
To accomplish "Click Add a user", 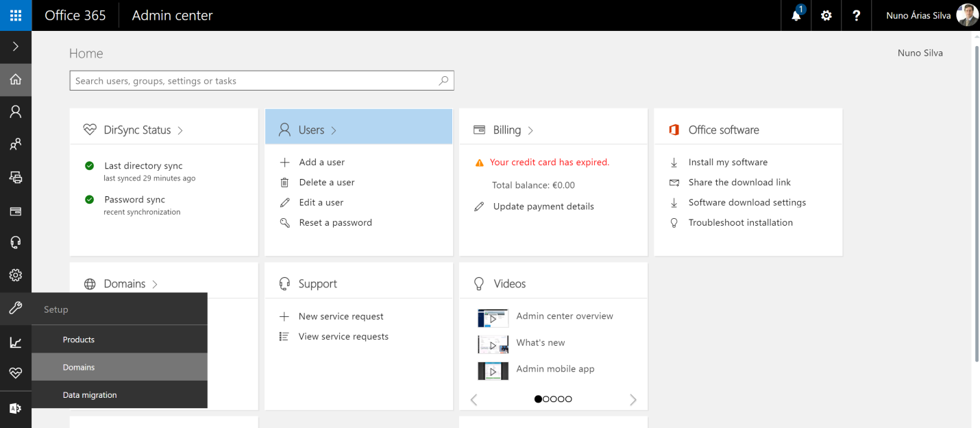I will coord(321,163).
